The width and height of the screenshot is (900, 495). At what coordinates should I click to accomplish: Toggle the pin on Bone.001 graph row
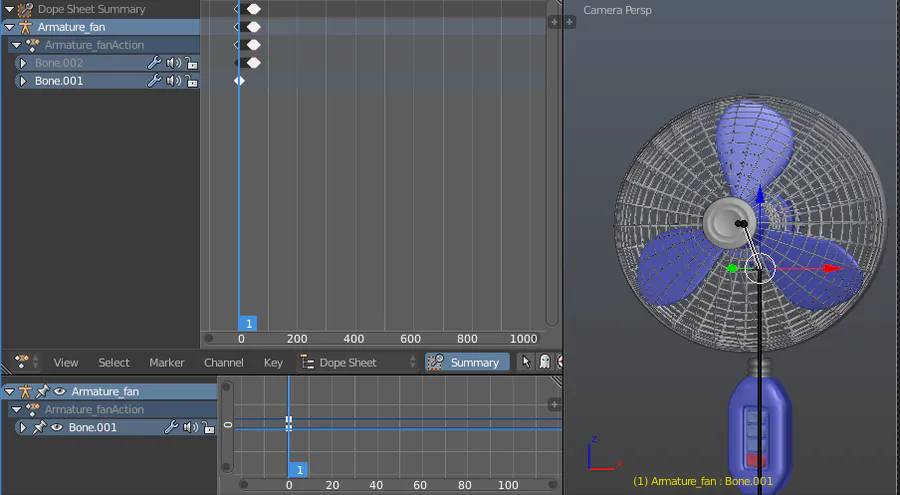click(x=39, y=427)
